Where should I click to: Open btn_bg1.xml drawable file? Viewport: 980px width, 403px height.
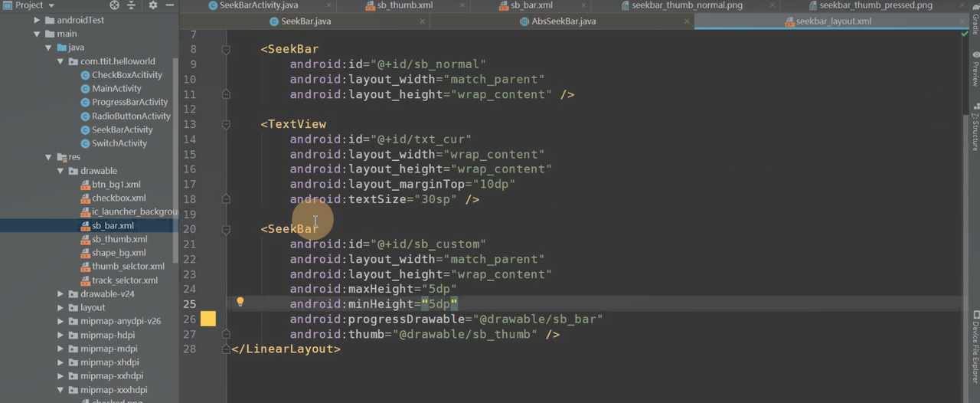[110, 185]
